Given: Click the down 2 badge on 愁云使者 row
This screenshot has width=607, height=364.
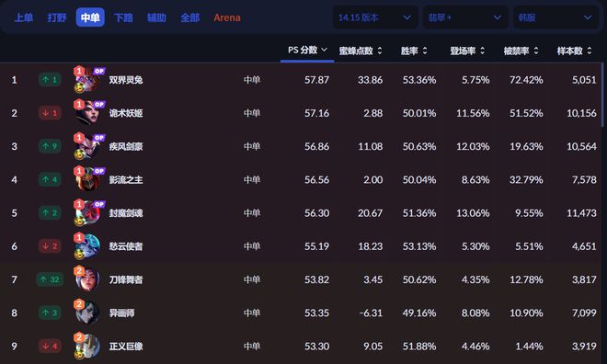Looking at the screenshot, I should pyautogui.click(x=50, y=246).
